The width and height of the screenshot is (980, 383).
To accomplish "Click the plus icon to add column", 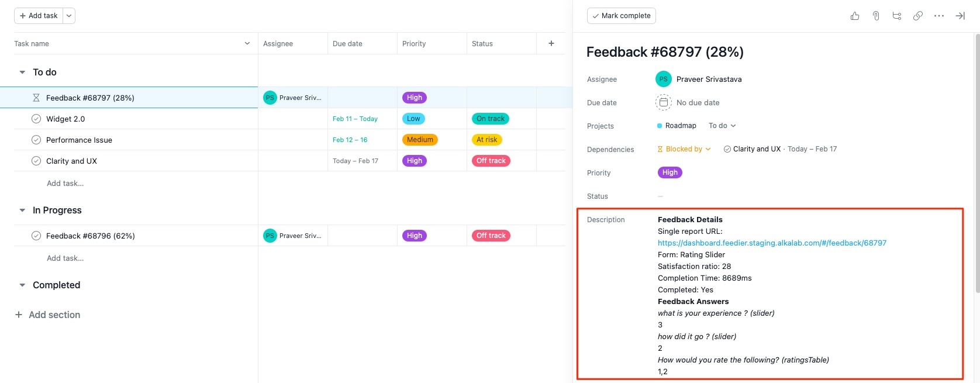I will coord(551,43).
